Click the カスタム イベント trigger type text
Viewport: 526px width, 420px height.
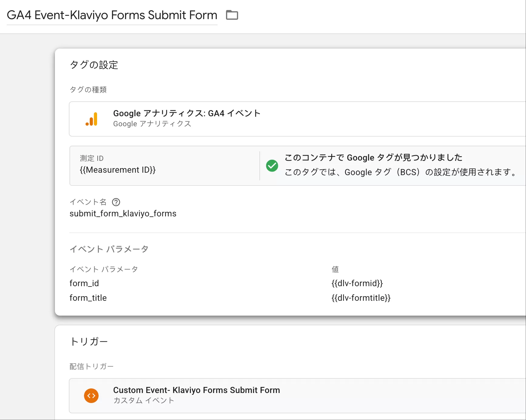[x=144, y=401]
